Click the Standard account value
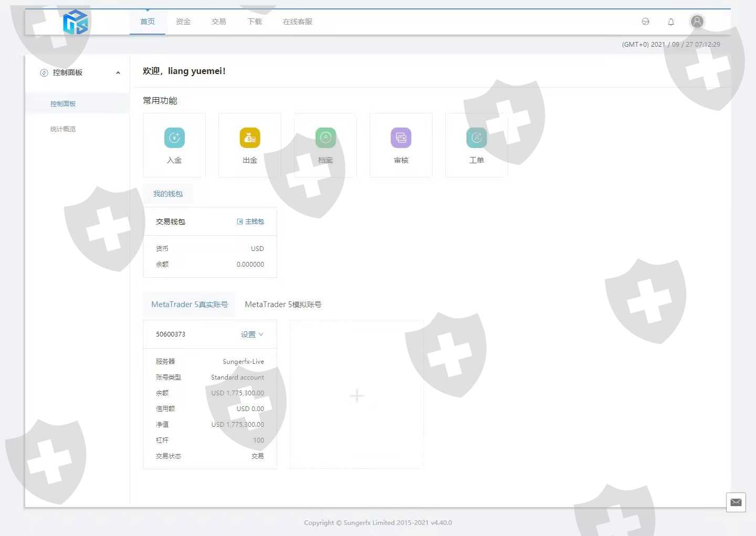Image resolution: width=756 pixels, height=536 pixels. (238, 377)
